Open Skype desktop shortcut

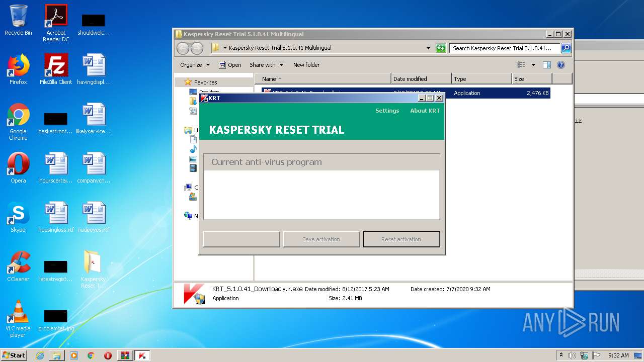tap(18, 217)
